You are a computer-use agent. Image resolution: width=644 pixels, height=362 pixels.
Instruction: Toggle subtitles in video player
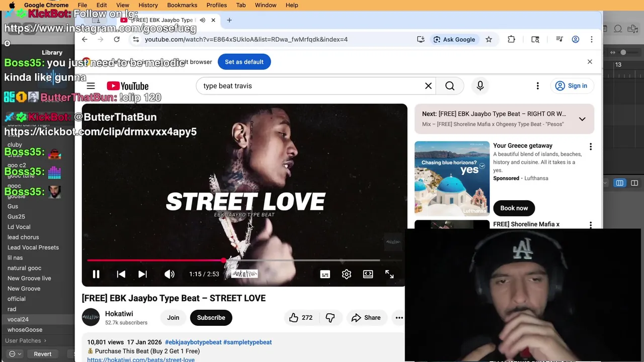325,274
